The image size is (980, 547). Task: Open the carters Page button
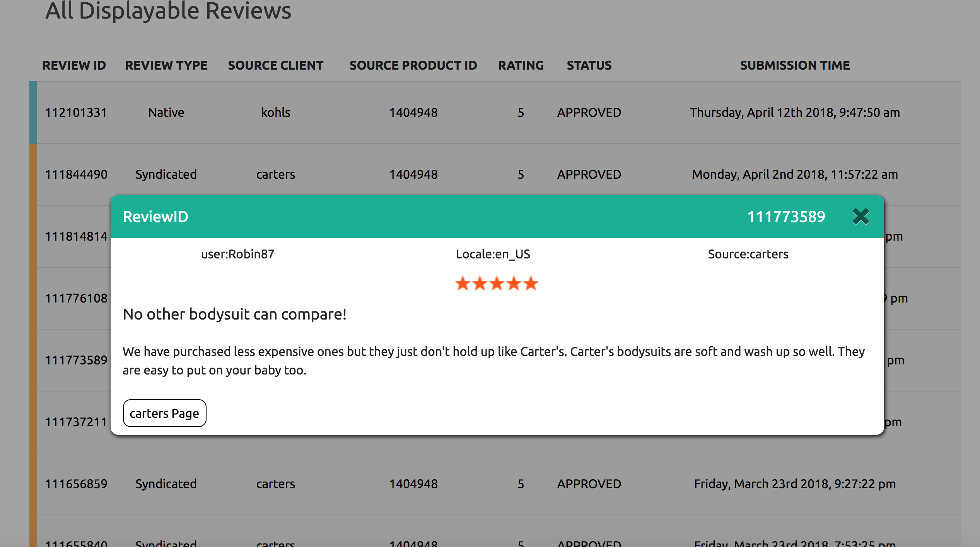(164, 413)
